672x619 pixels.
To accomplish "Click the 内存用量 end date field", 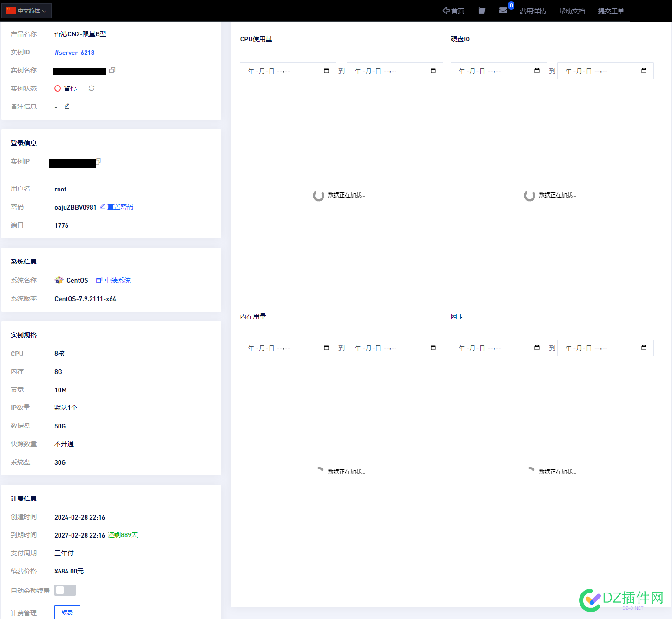I will (395, 348).
